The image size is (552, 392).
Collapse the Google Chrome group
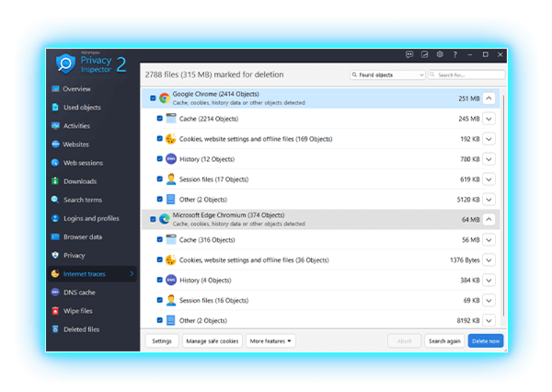coord(489,98)
